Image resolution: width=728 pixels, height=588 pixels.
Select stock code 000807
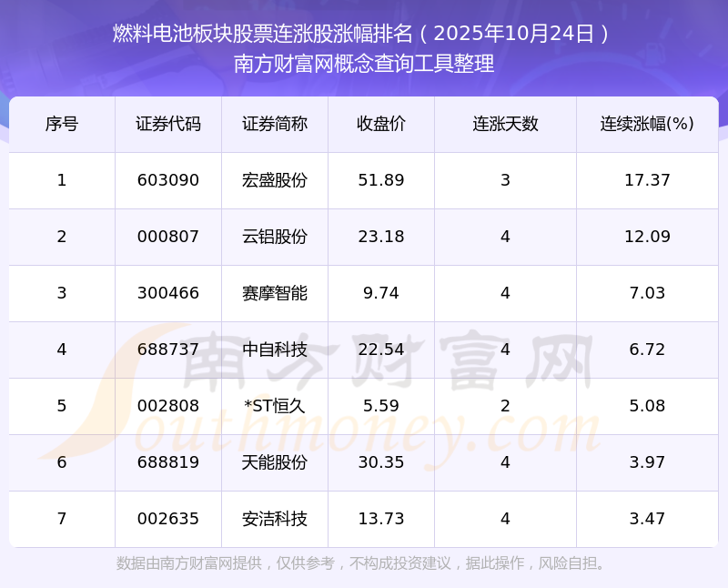tap(168, 237)
